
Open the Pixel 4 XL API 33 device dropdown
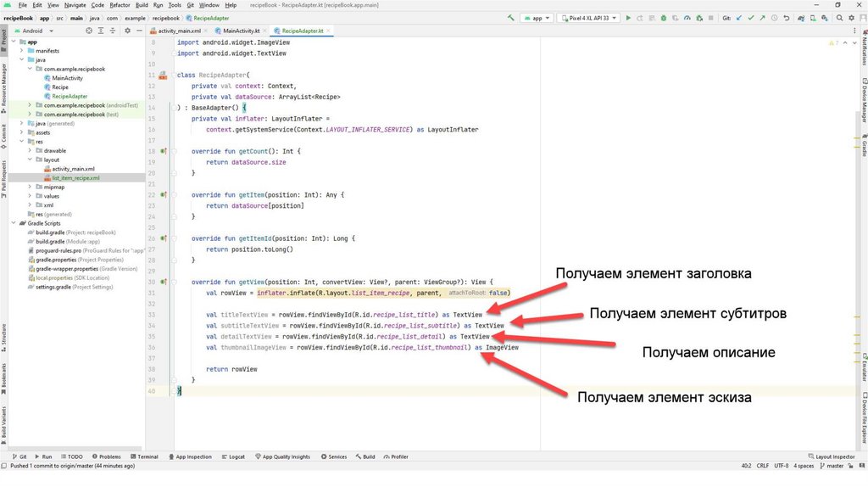tap(588, 17)
